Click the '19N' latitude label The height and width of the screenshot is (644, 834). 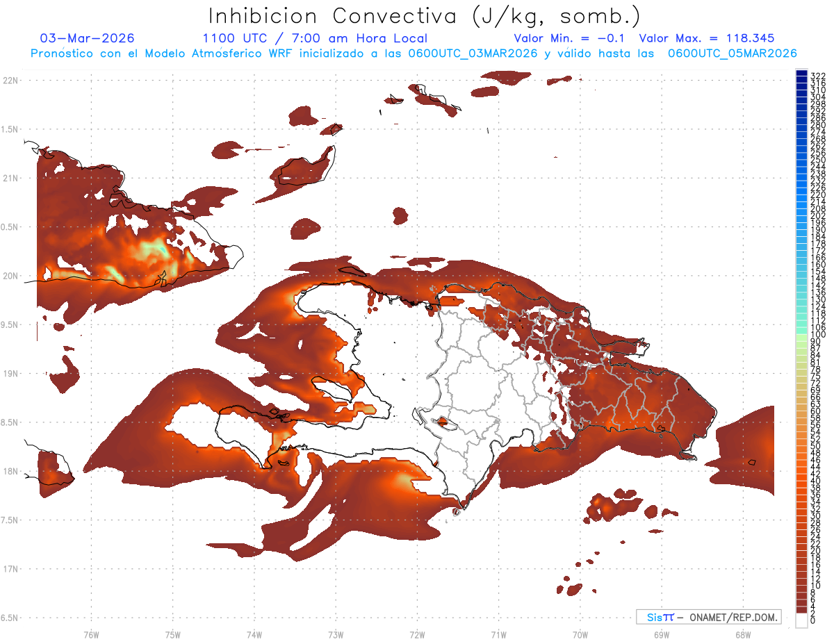10,374
